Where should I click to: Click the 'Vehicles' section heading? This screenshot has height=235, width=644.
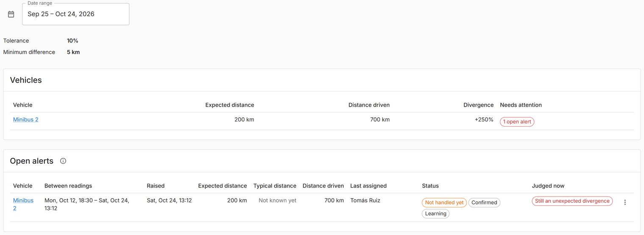26,80
